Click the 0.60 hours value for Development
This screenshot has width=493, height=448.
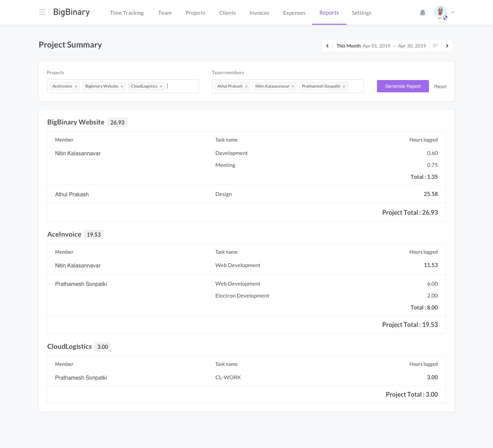click(432, 153)
